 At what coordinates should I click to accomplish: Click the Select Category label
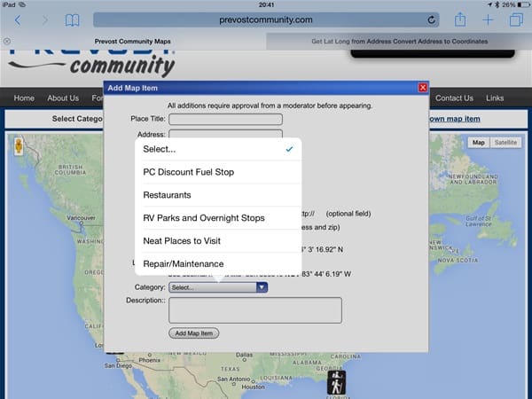77,119
